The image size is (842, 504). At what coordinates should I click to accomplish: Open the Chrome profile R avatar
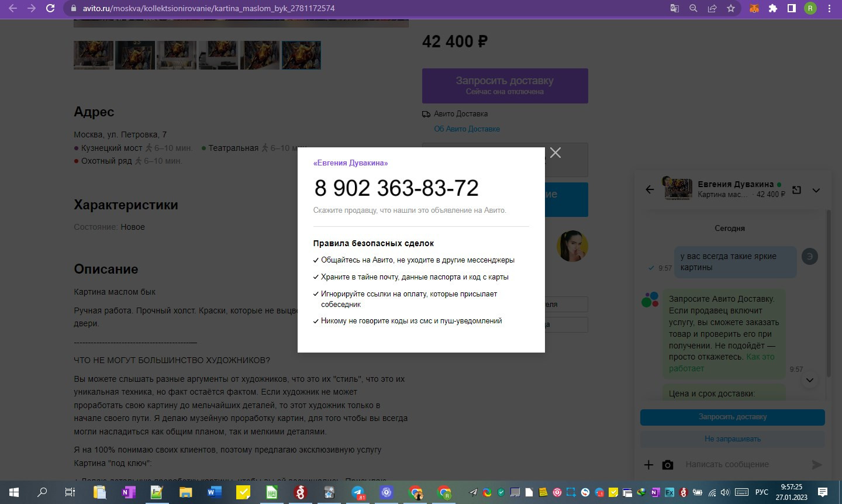[810, 8]
